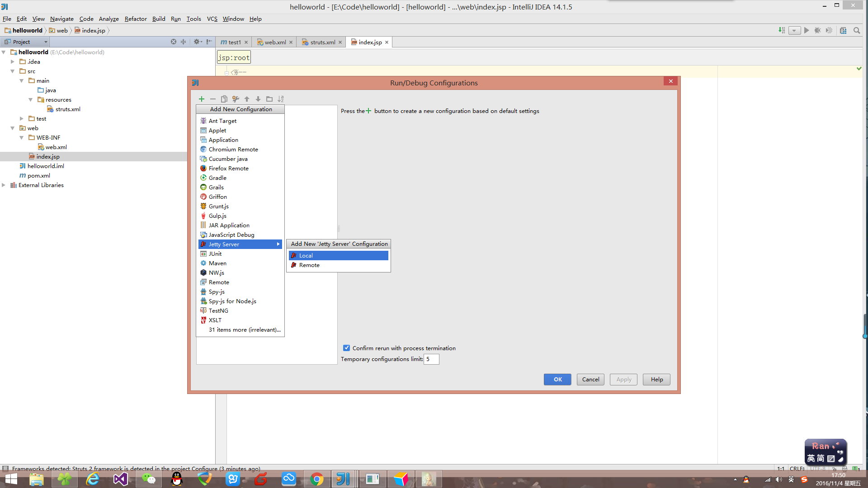
Task: Click the Search Everywhere magnifier icon
Action: click(857, 30)
